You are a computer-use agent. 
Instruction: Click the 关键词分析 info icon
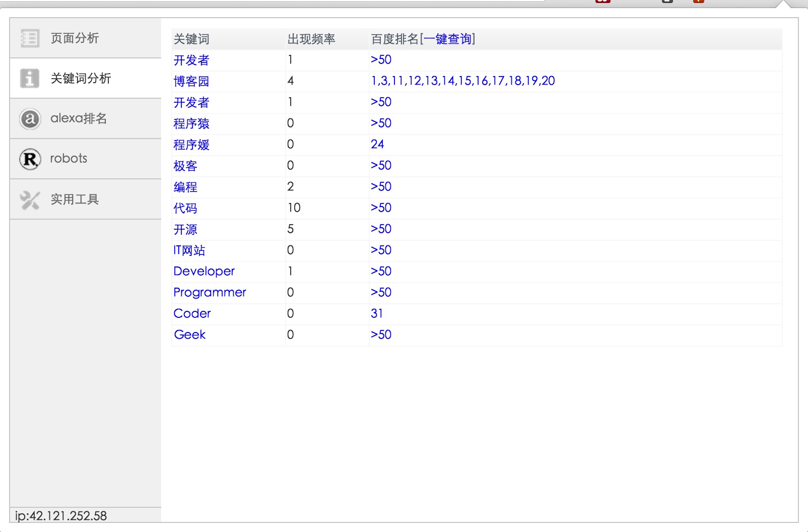point(30,79)
